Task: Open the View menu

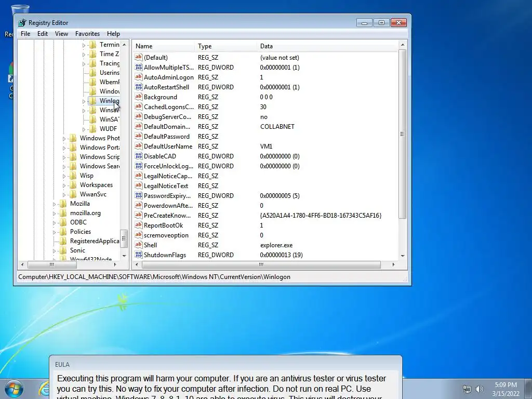Action: tap(61, 34)
